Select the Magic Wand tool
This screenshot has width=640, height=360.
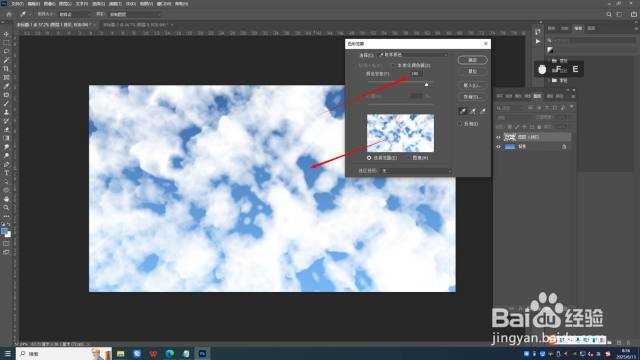click(x=6, y=60)
